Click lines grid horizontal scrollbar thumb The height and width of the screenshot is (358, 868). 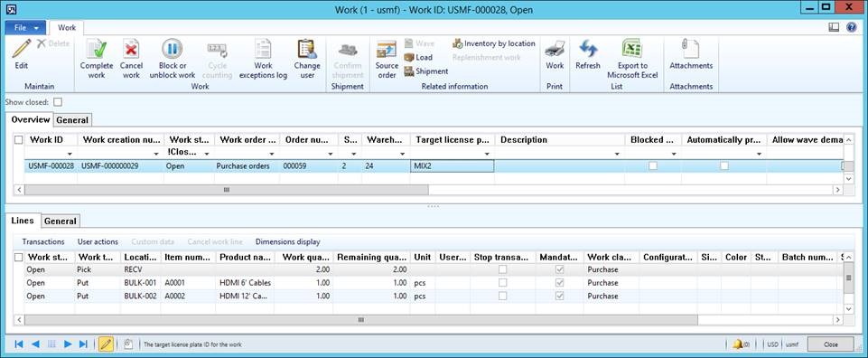361,320
